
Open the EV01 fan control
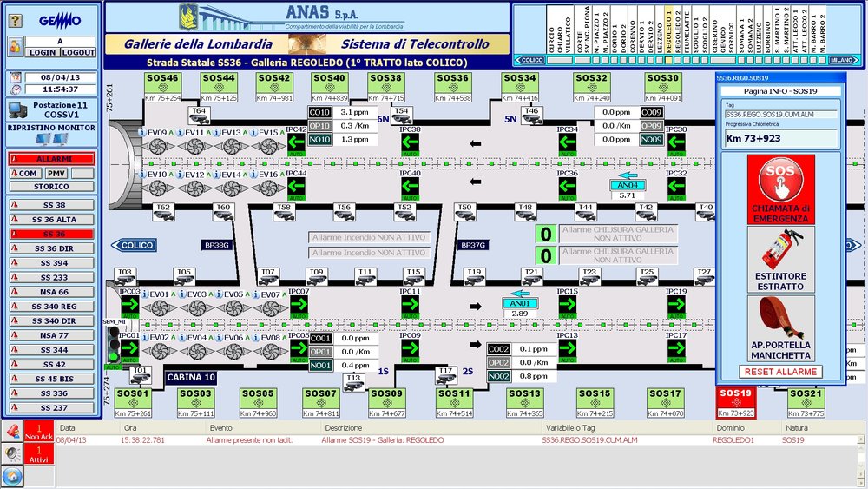pyautogui.click(x=160, y=308)
